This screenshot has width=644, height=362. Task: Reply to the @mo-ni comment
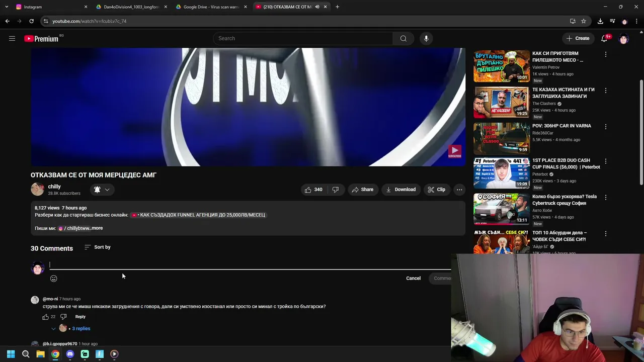(x=80, y=317)
